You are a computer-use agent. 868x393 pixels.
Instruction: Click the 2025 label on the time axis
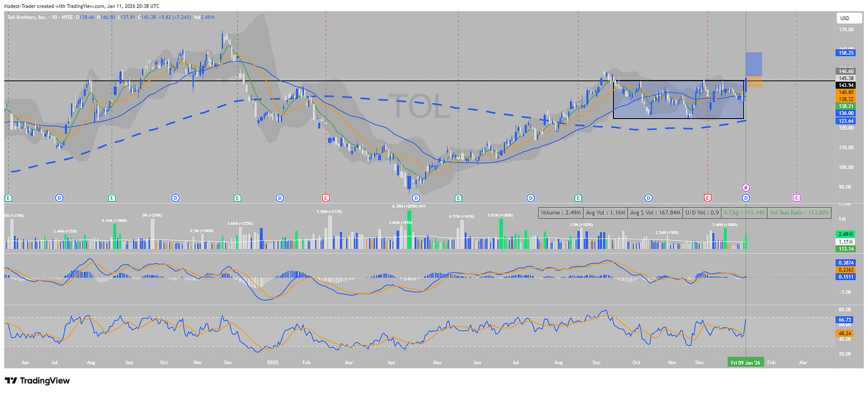(274, 362)
